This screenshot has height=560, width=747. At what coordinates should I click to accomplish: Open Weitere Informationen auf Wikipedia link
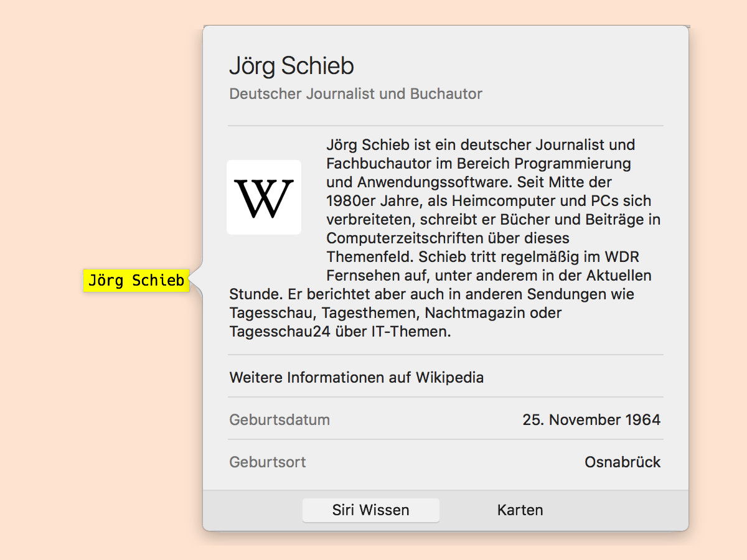click(357, 377)
